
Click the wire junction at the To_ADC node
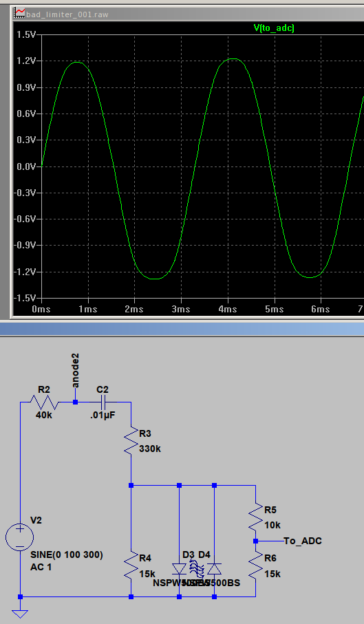pyautogui.click(x=256, y=541)
